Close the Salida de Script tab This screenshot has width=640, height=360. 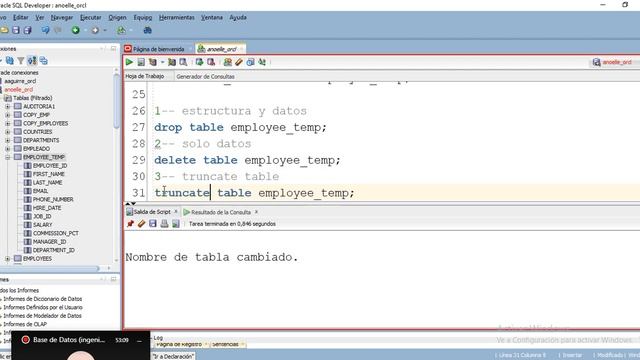click(176, 212)
